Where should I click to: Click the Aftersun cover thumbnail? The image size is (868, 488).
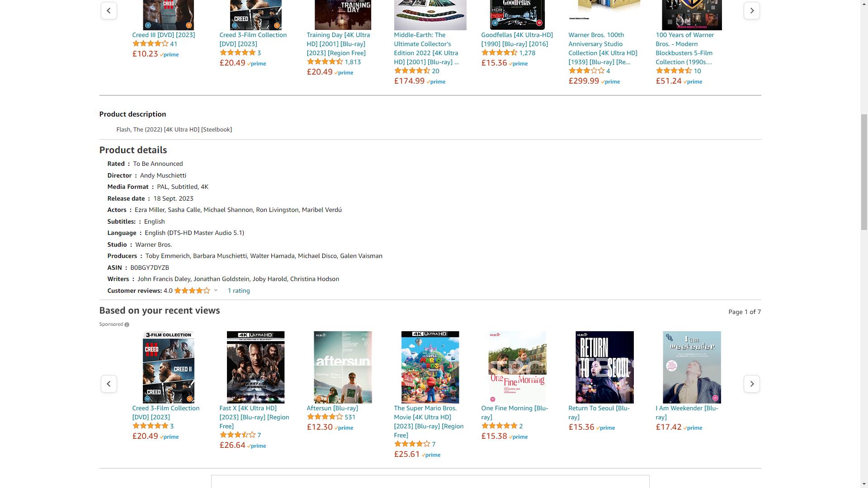(x=343, y=367)
